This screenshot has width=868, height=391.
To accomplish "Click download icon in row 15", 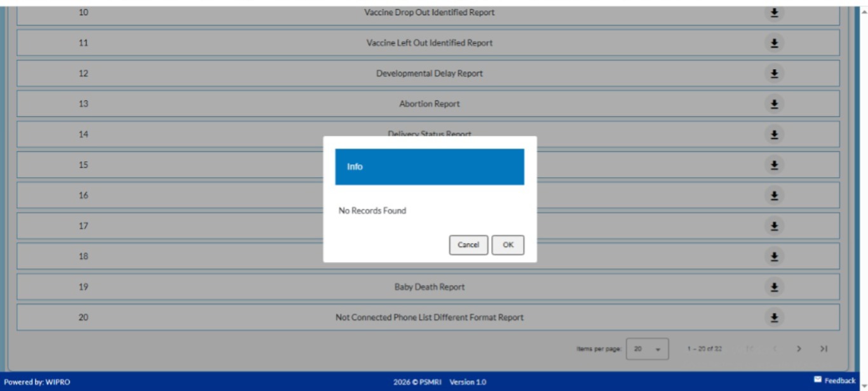I will pyautogui.click(x=774, y=165).
